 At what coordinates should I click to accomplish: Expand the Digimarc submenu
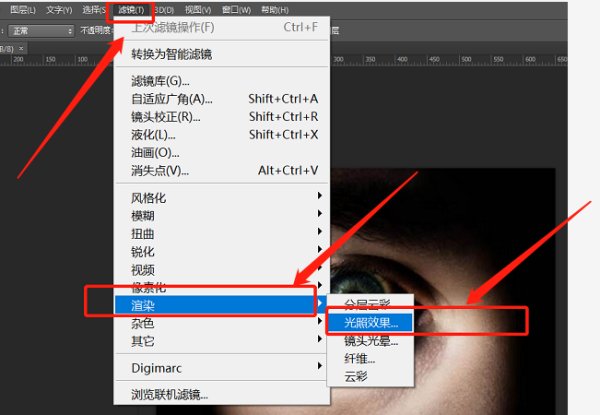click(222, 368)
